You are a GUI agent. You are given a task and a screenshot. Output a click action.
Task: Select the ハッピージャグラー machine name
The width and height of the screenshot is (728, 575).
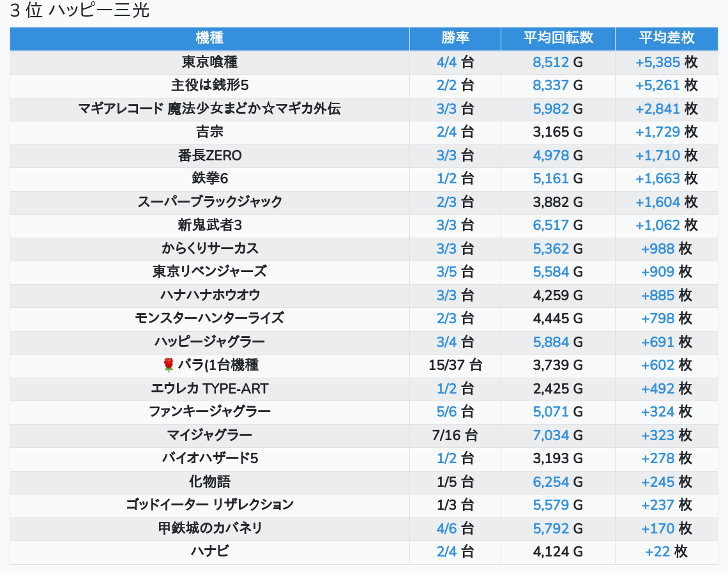[209, 342]
